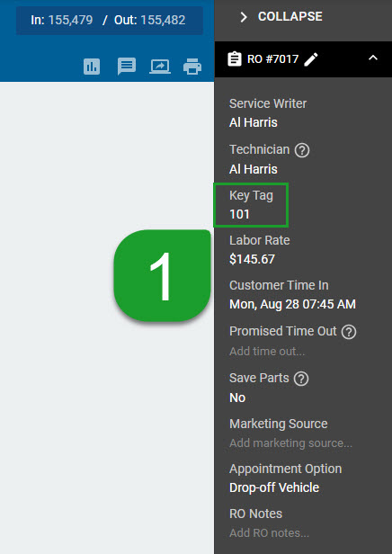Add RO notes text

pyautogui.click(x=269, y=532)
